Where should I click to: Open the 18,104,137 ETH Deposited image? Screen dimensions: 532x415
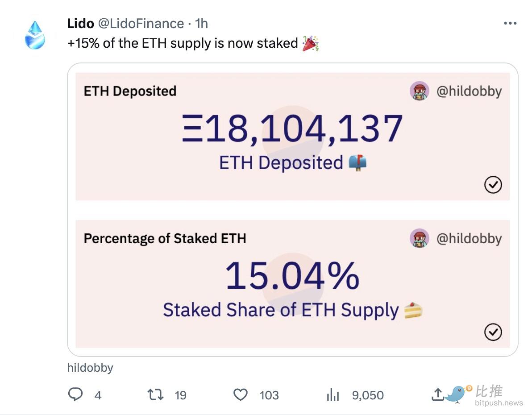(292, 137)
